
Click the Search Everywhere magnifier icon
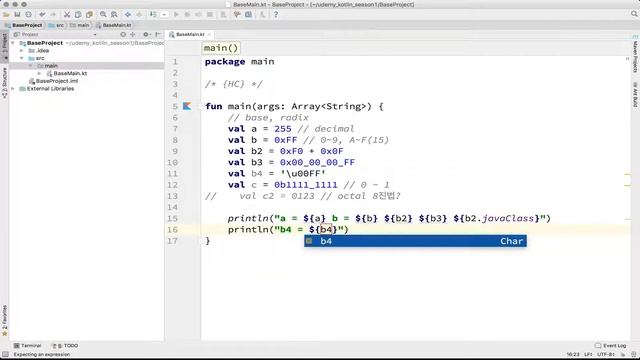tap(634, 14)
